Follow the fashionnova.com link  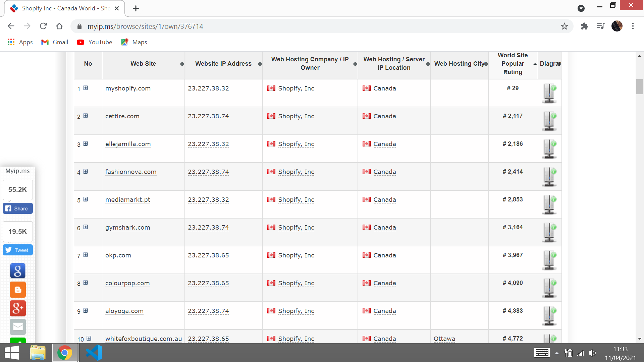click(x=131, y=172)
